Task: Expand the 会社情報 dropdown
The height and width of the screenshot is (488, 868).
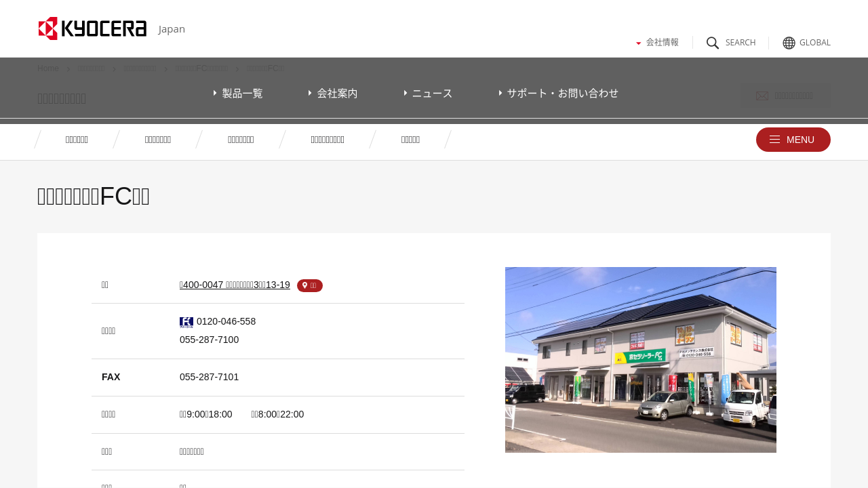Action: pyautogui.click(x=657, y=42)
